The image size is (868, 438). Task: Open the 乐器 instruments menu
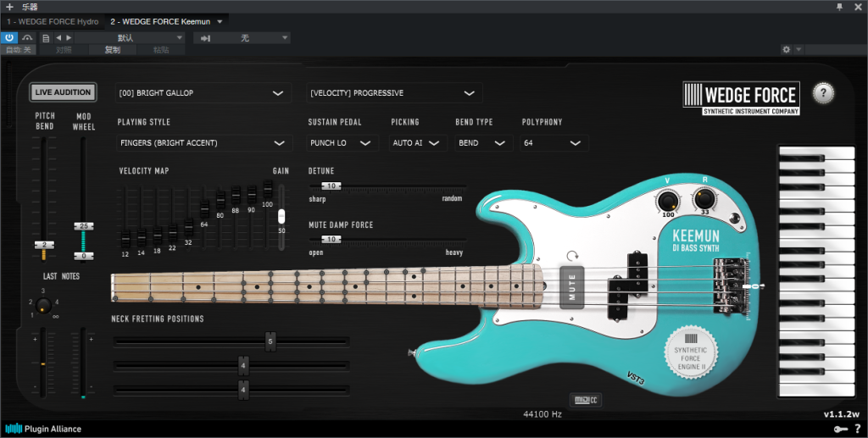30,7
